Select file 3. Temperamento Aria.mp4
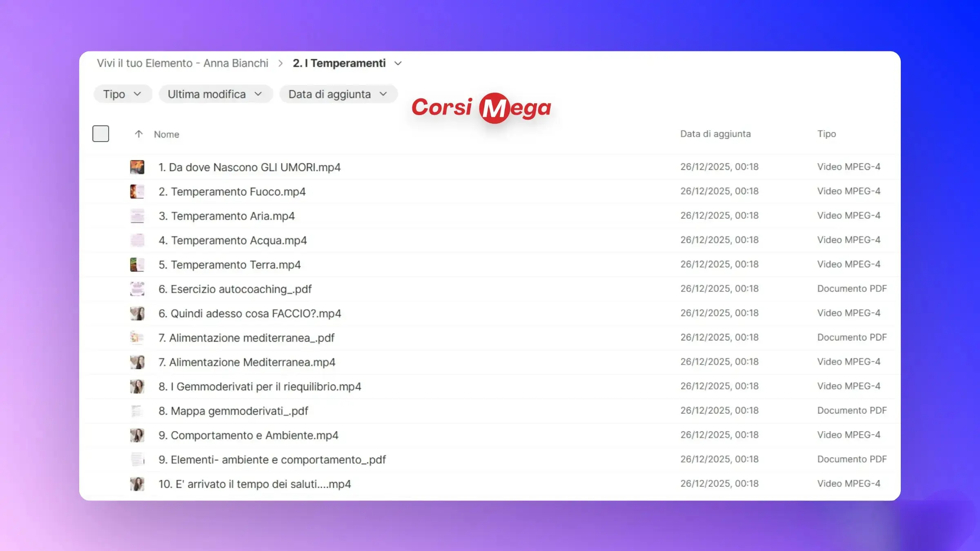This screenshot has height=551, width=980. click(227, 216)
